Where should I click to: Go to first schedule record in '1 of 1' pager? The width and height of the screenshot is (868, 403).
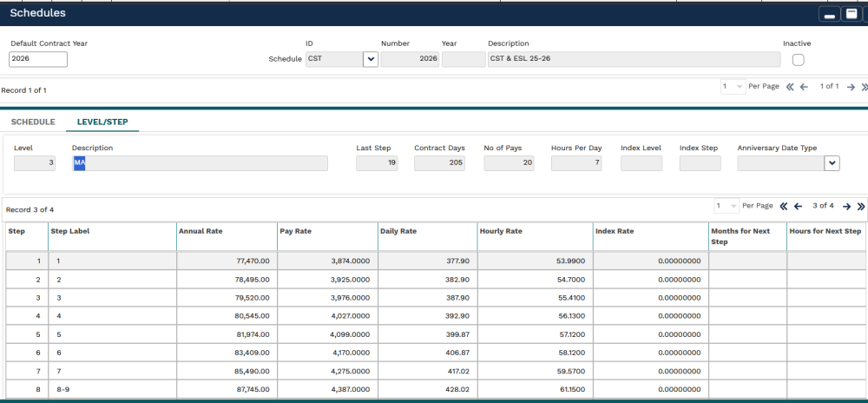(790, 87)
